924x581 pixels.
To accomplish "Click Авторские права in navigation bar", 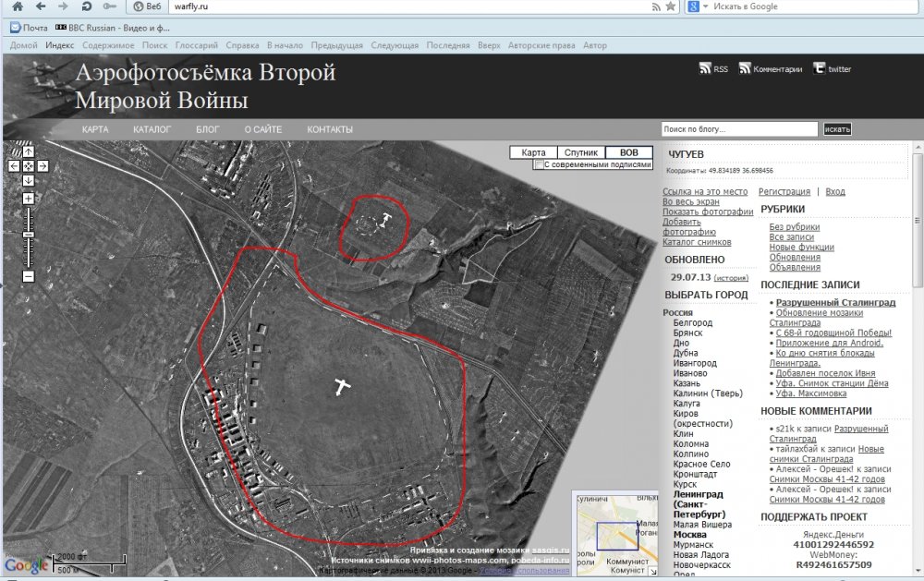I will (x=541, y=45).
